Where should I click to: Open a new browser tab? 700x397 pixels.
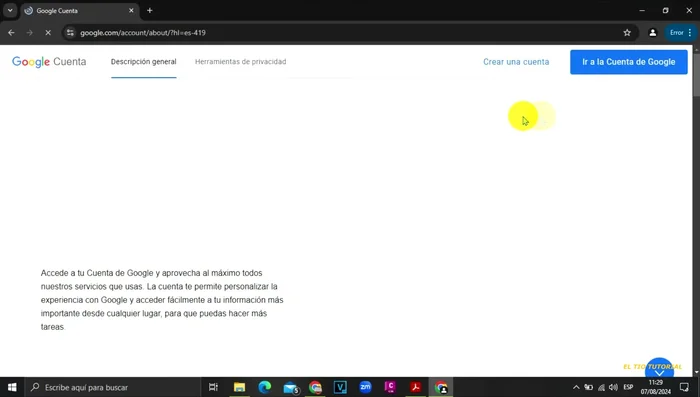click(x=150, y=10)
